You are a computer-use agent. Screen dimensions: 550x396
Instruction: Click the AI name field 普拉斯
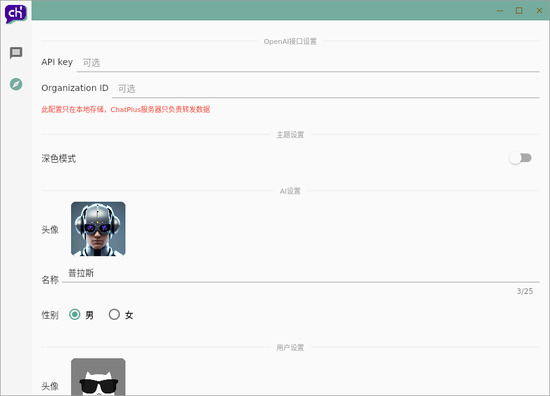click(300, 273)
